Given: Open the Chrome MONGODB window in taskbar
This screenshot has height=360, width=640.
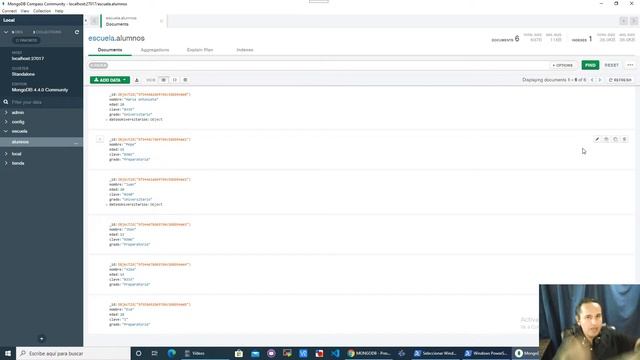Looking at the screenshot, I should (x=369, y=353).
